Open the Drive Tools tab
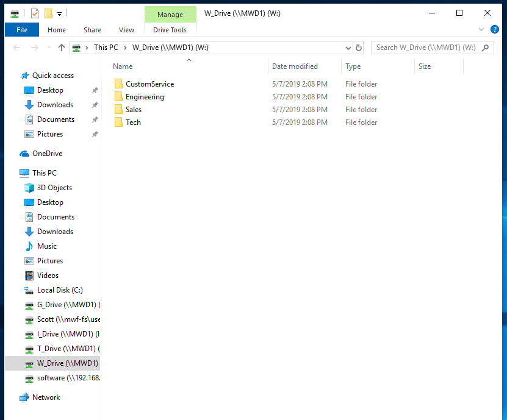The image size is (507, 420). [170, 30]
